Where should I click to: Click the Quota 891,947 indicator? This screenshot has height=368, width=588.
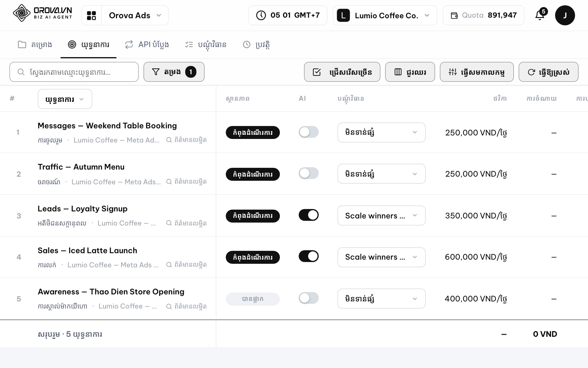click(x=483, y=15)
